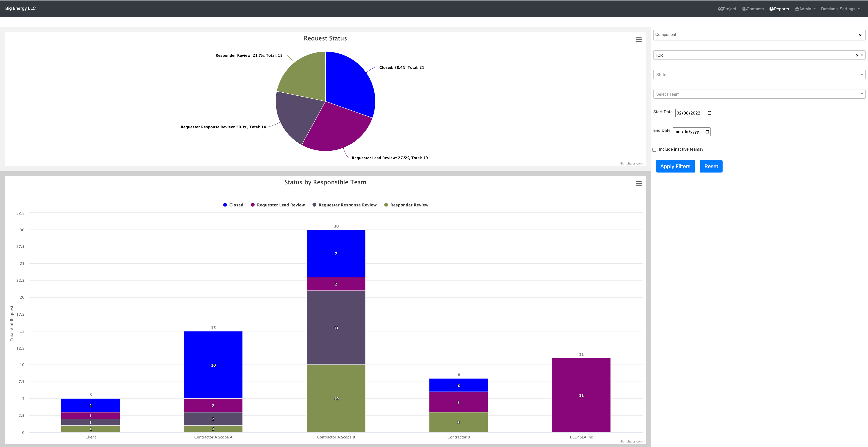Open Request Status chart hamburger menu
The height and width of the screenshot is (447, 868).
click(x=638, y=40)
